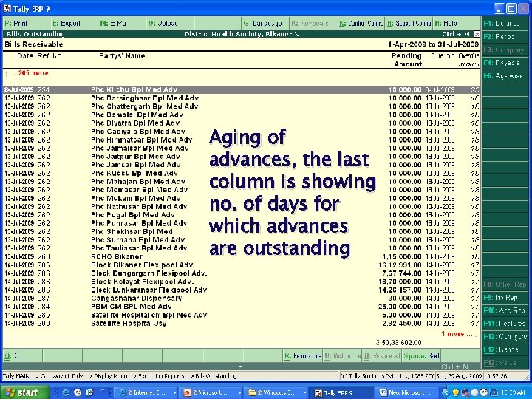Open the Windows Start menu

(x=25, y=392)
